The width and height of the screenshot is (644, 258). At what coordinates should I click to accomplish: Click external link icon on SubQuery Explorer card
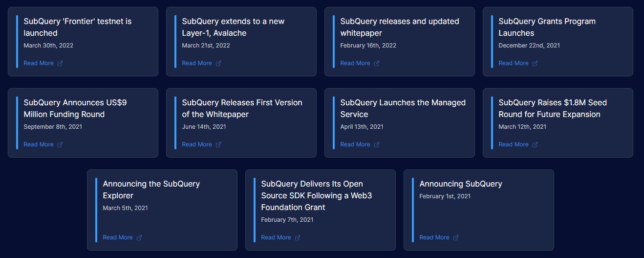coord(139,237)
